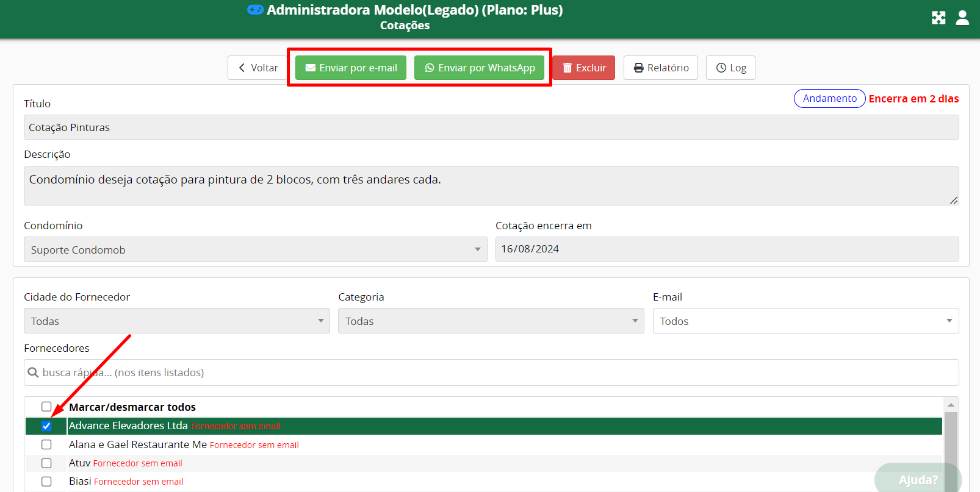Screen dimensions: 980x492
Task: Toggle Marcar/desmarcar todos checkbox
Action: click(x=46, y=407)
